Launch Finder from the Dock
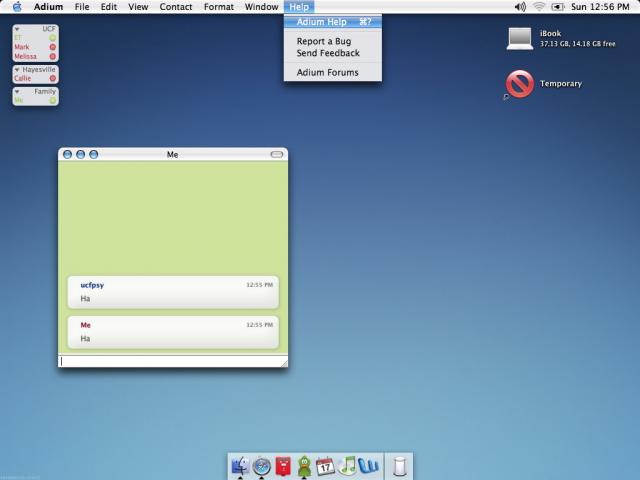Viewport: 640px width, 480px height. pos(240,466)
